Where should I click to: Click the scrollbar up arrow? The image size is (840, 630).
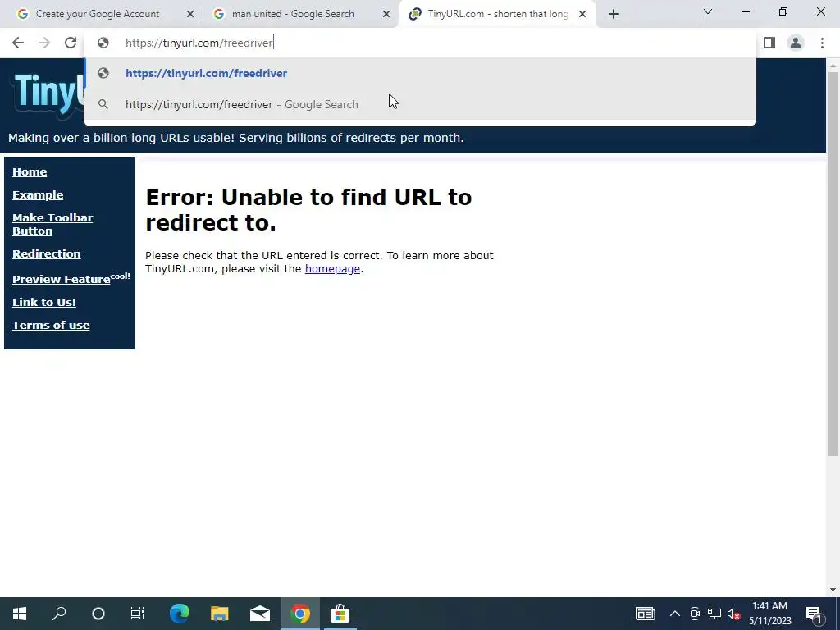(833, 66)
